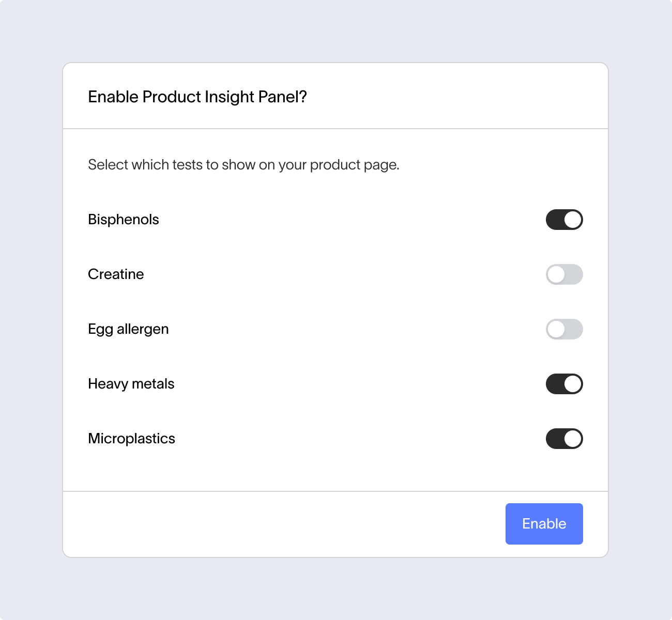Click the Egg allergen label
The image size is (672, 620).
pos(128,330)
